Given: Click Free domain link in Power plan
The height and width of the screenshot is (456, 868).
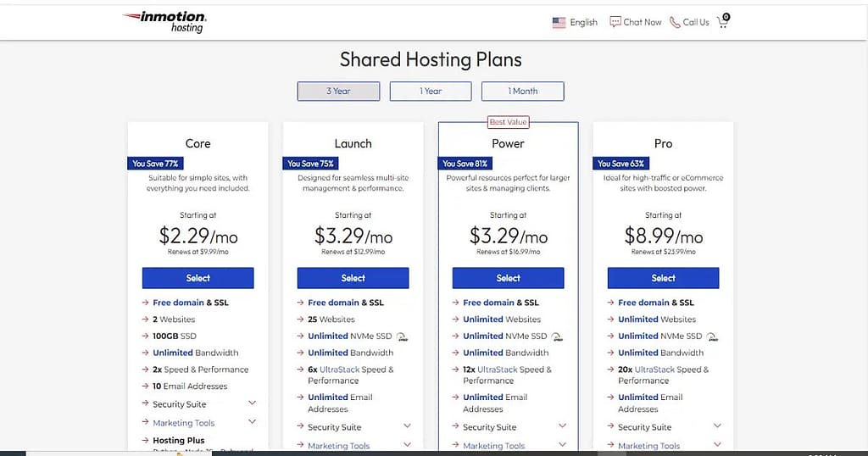Looking at the screenshot, I should [488, 303].
